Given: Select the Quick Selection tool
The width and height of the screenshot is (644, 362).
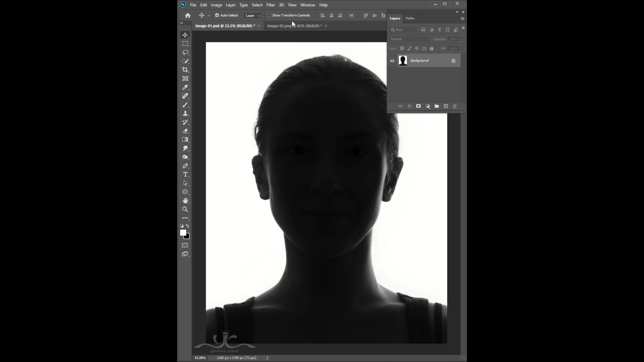Looking at the screenshot, I should [x=185, y=61].
